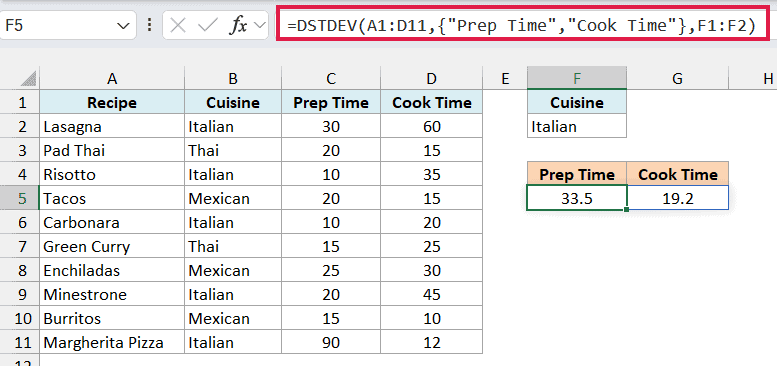Screen dimensions: 777x366
Task: Click the Prep Time result header in F4
Action: coord(577,174)
